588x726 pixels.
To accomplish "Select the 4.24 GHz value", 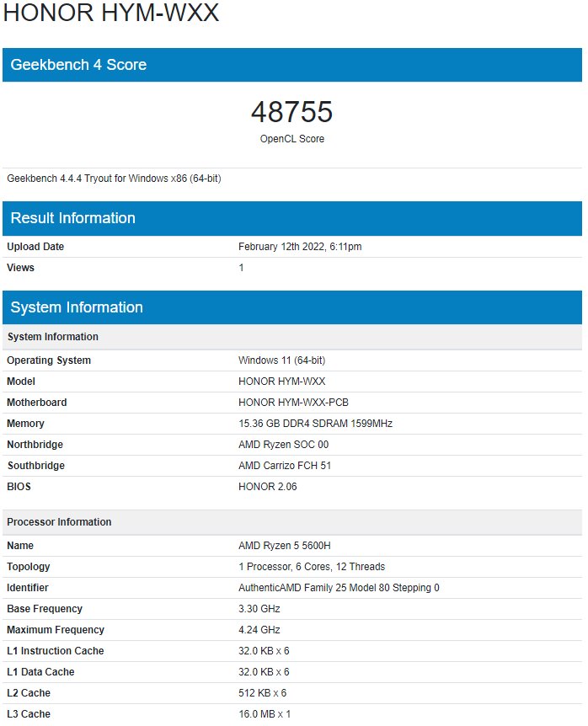I will (x=259, y=630).
